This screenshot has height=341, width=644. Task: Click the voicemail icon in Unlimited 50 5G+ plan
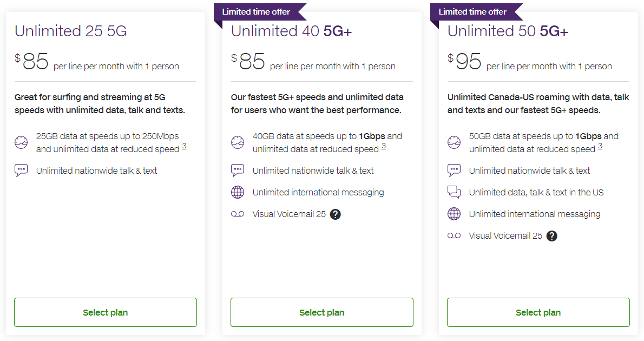point(454,236)
